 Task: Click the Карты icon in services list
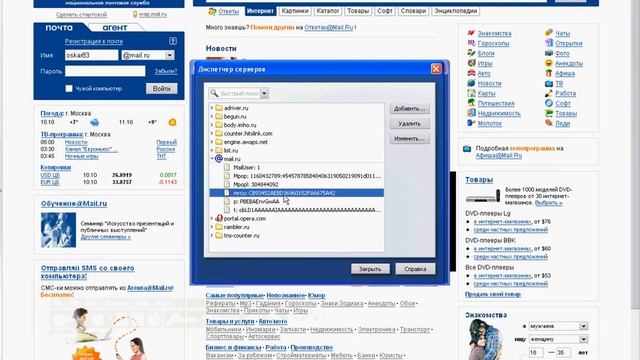point(471,93)
